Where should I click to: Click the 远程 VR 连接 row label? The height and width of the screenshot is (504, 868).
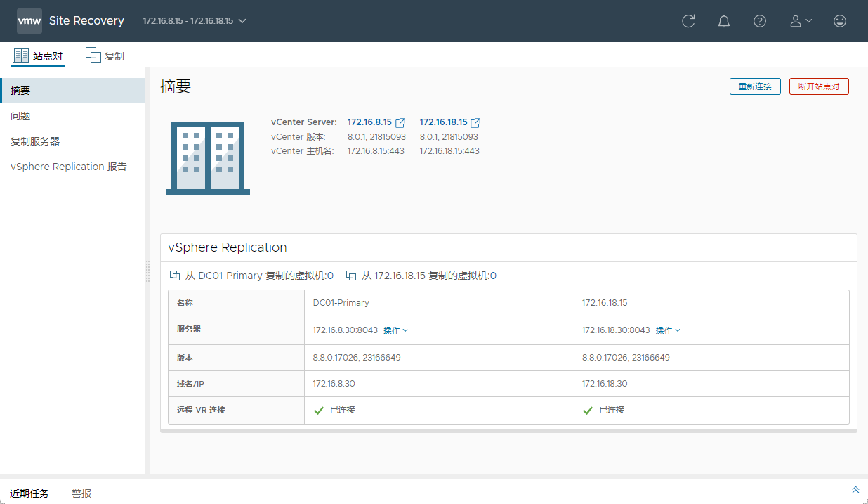(201, 410)
